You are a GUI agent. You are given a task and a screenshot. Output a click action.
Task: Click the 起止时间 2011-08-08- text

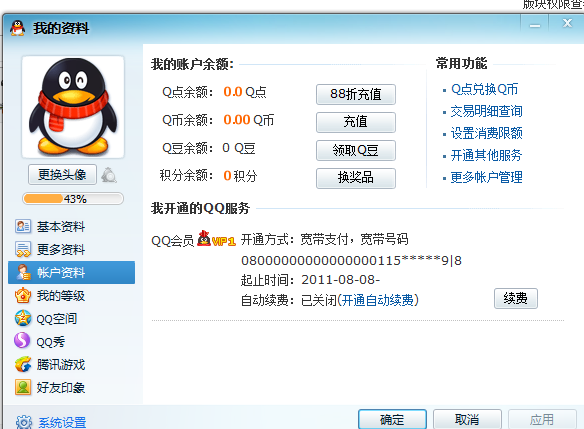310,280
